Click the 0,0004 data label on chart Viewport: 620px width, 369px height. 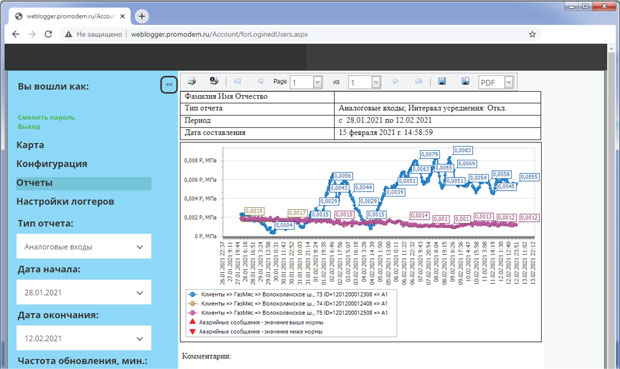[284, 225]
